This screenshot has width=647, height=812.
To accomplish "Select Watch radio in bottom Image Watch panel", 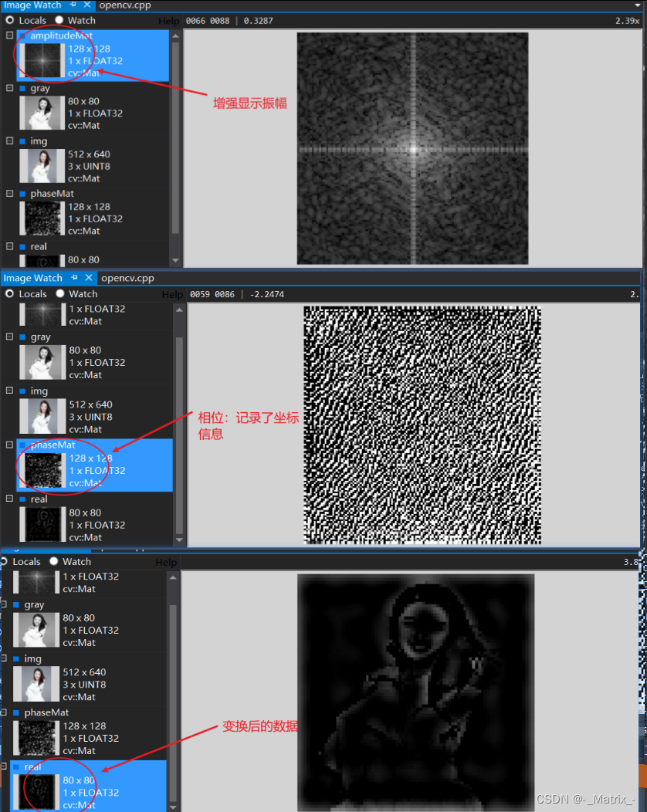I will point(54,561).
